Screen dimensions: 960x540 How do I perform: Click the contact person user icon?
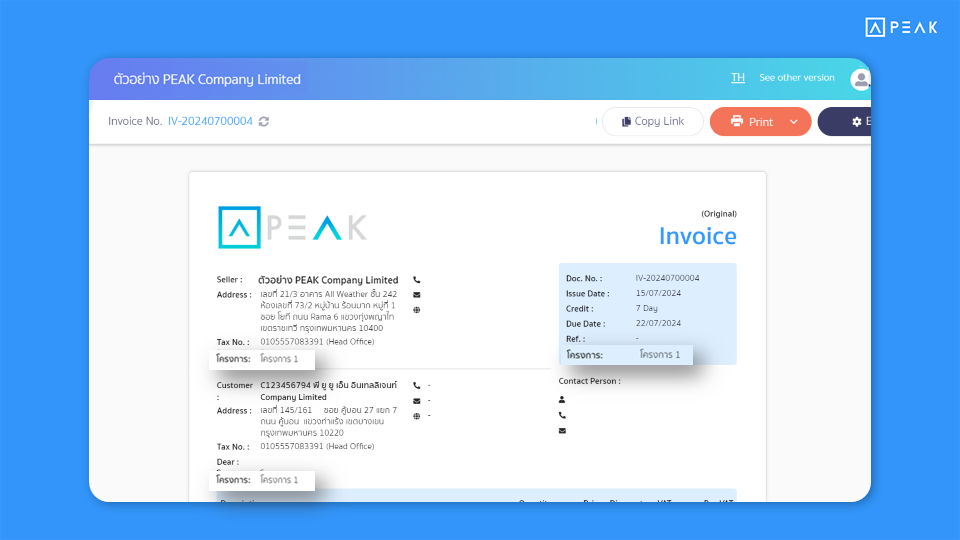pos(562,399)
